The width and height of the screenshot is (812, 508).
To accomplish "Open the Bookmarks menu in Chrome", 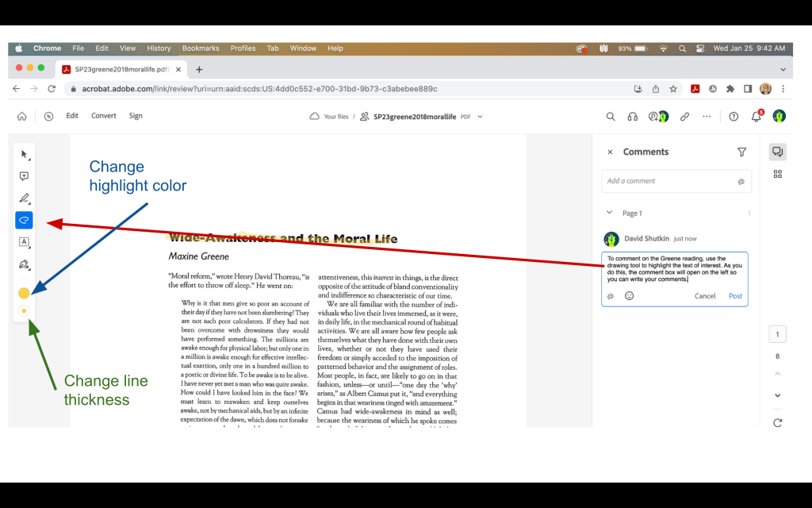I will 201,48.
